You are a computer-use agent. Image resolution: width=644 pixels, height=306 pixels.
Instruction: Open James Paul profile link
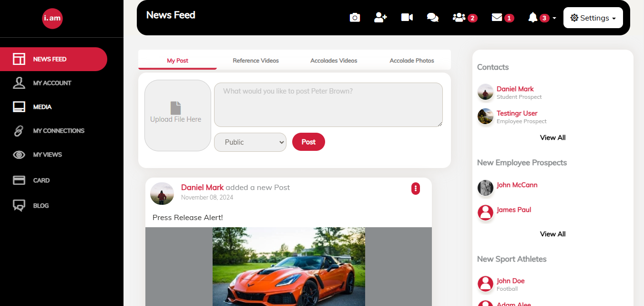514,210
